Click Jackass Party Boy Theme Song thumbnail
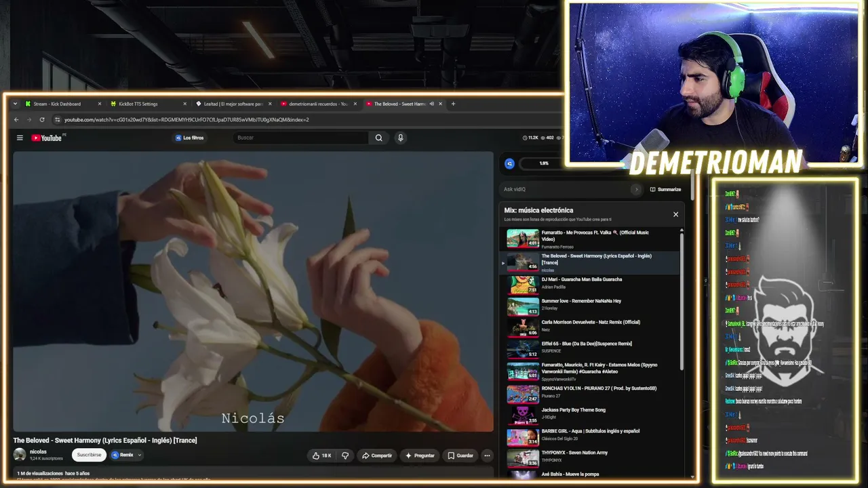 pos(523,415)
